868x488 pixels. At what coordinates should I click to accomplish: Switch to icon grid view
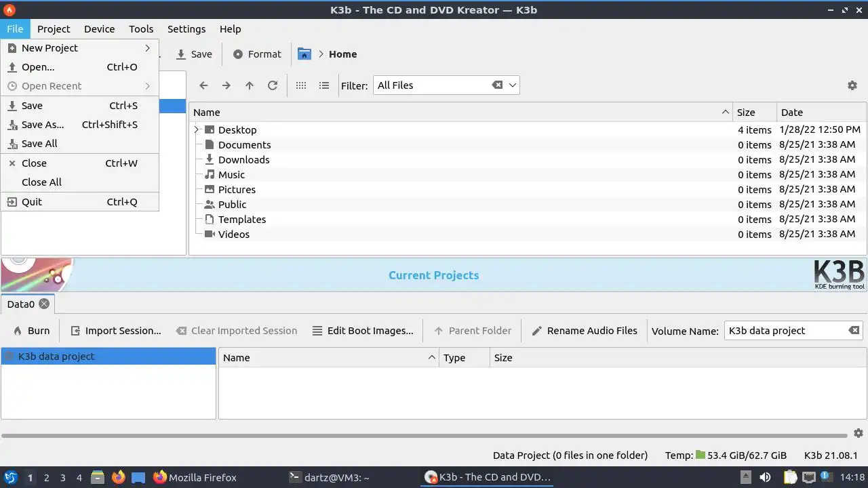coord(301,85)
